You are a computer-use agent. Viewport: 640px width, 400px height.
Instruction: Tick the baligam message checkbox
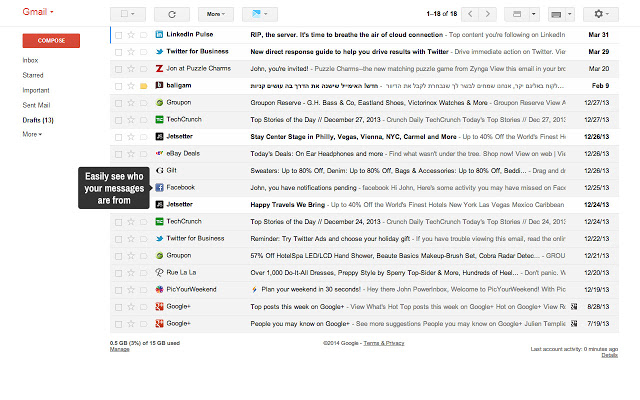coord(118,86)
